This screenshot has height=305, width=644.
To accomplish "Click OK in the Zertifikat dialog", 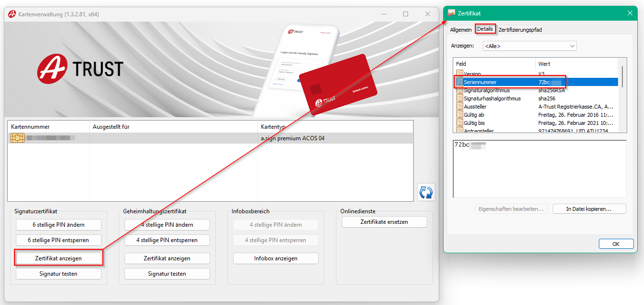I will pos(616,244).
